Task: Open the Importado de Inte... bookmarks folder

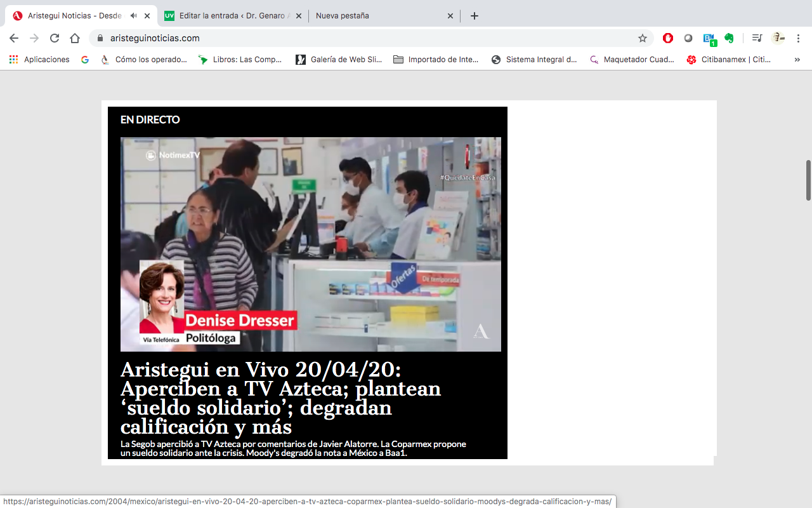Action: pyautogui.click(x=436, y=60)
